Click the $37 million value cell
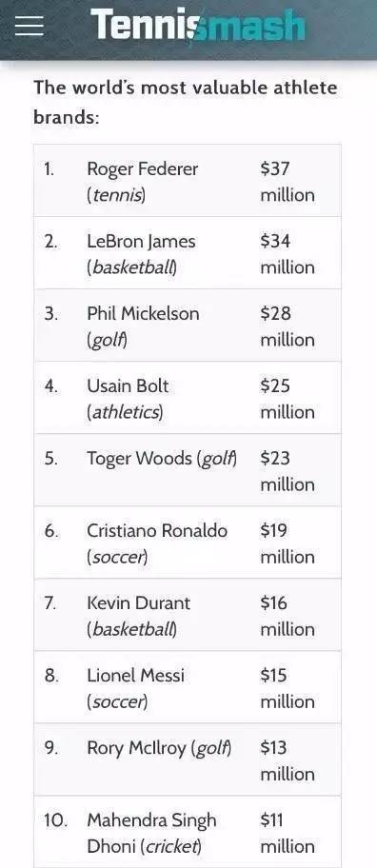The height and width of the screenshot is (868, 377). click(288, 182)
